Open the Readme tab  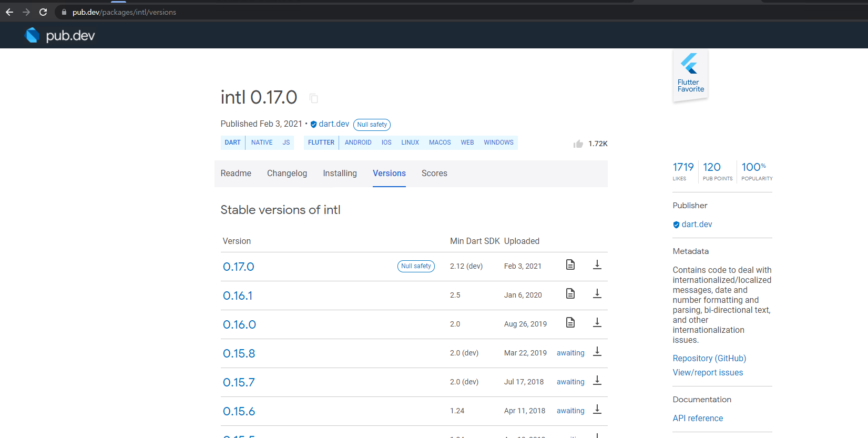pyautogui.click(x=236, y=174)
